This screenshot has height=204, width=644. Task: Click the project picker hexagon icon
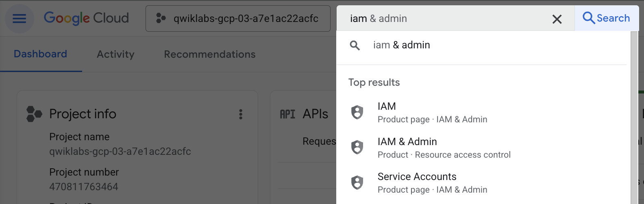point(161,18)
